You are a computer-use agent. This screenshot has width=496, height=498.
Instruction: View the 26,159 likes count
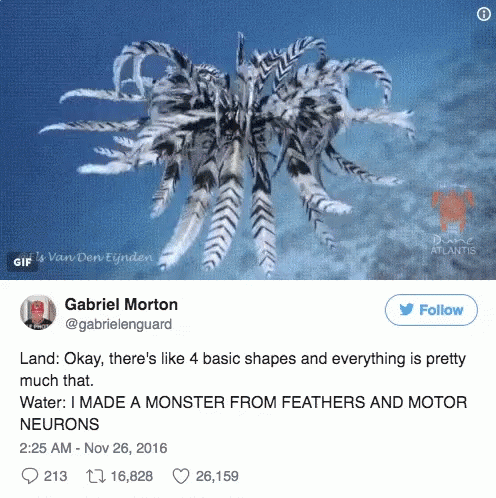pyautogui.click(x=217, y=476)
